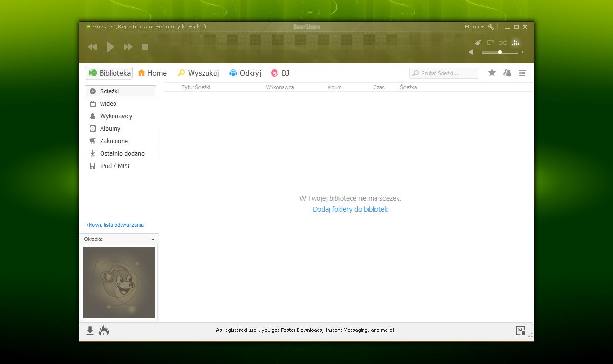Click the paintbrush skin icon
The height and width of the screenshot is (364, 613).
click(x=477, y=43)
